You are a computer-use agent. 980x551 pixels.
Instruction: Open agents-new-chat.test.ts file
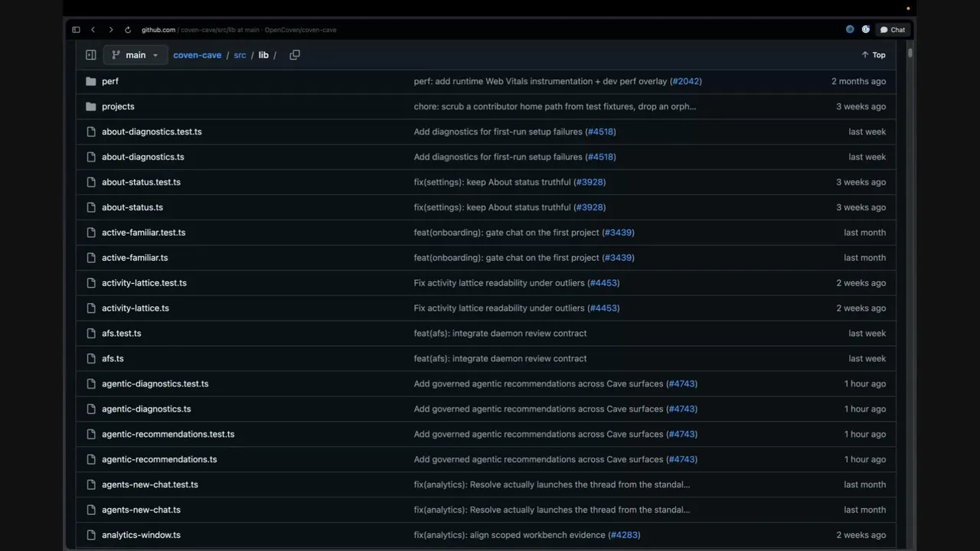pyautogui.click(x=150, y=485)
